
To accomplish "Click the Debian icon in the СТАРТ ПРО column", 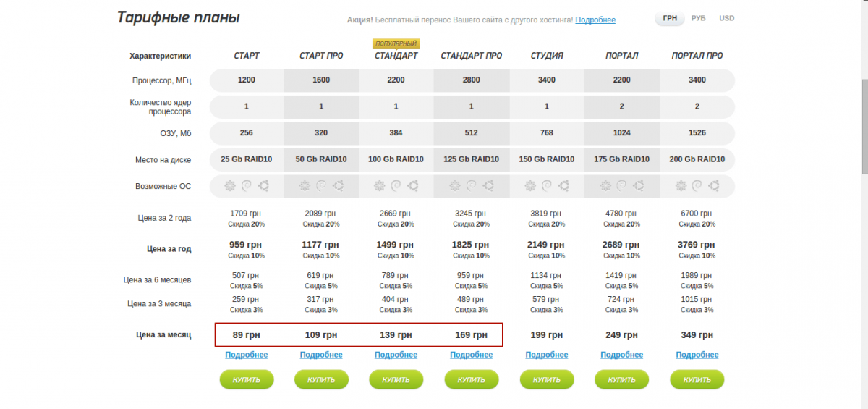I will tap(322, 186).
